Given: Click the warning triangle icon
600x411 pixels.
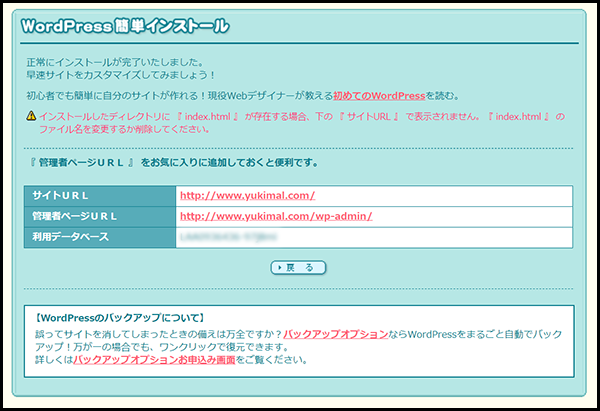Looking at the screenshot, I should (31, 117).
